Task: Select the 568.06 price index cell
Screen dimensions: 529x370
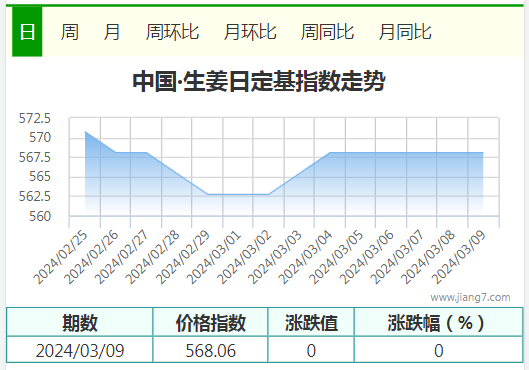Action: [211, 350]
